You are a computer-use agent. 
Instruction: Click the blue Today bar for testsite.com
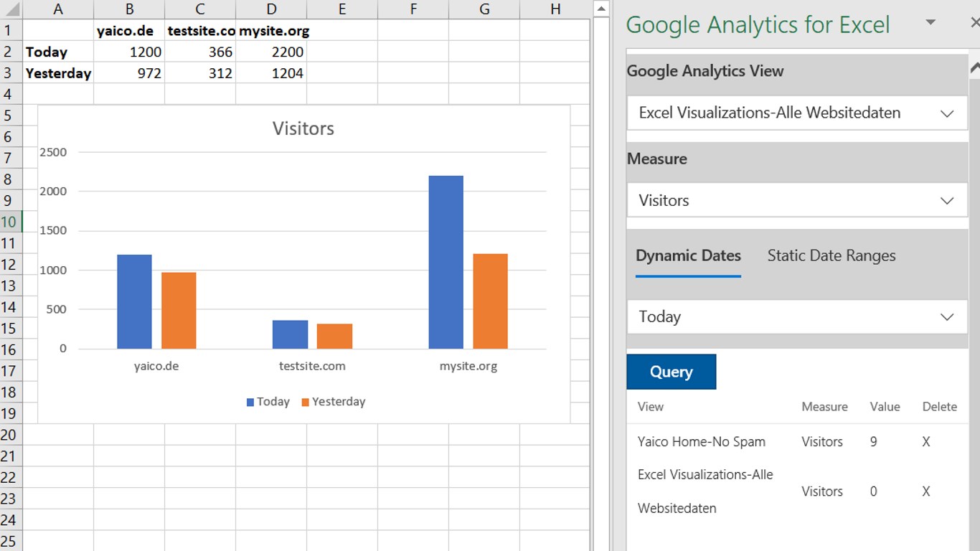pyautogui.click(x=291, y=334)
